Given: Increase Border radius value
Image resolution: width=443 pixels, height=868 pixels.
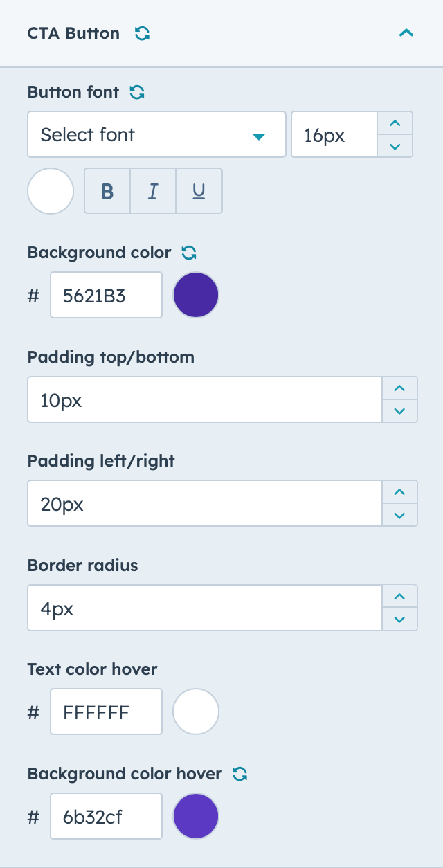Looking at the screenshot, I should click(399, 597).
